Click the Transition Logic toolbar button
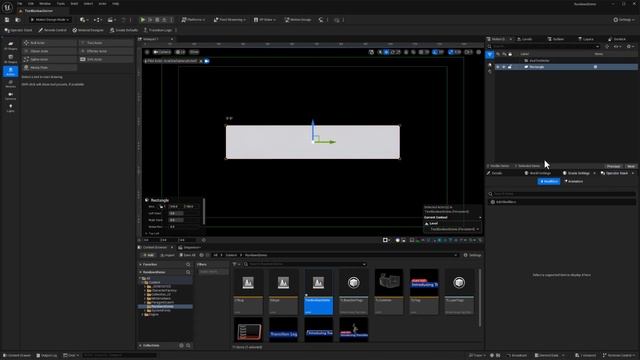Image resolution: width=640 pixels, height=360 pixels. [x=158, y=30]
